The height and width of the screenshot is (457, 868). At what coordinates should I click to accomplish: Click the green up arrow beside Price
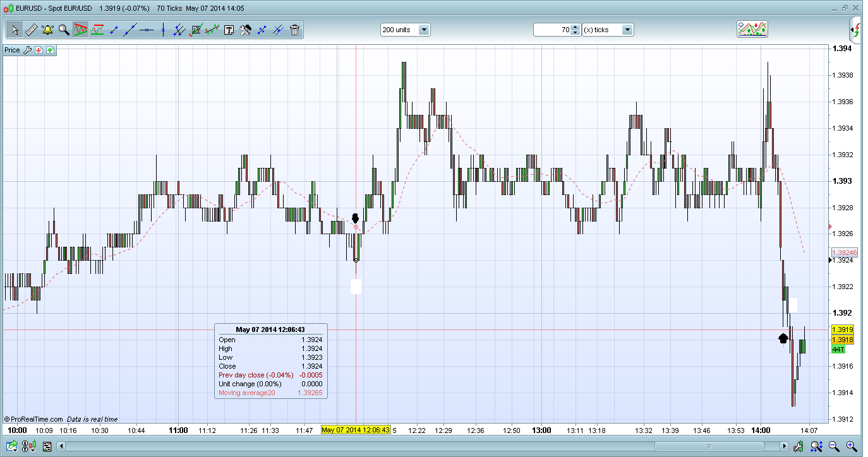point(50,50)
